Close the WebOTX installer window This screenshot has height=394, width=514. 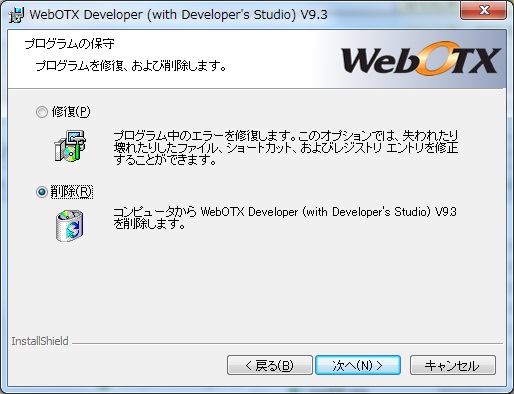point(484,10)
